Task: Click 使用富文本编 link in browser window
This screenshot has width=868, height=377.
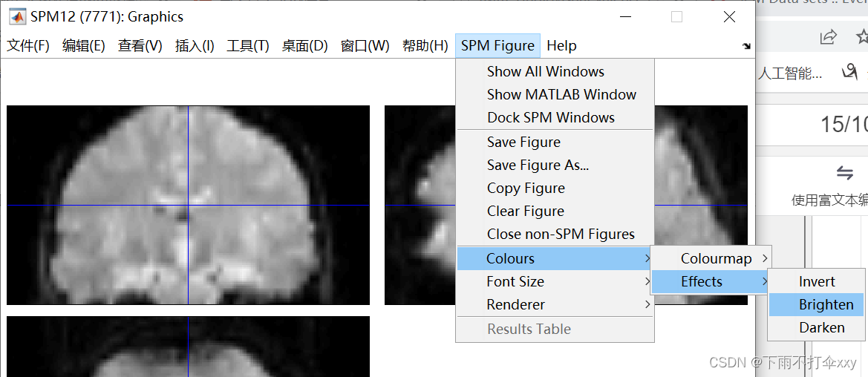Action: 830,200
